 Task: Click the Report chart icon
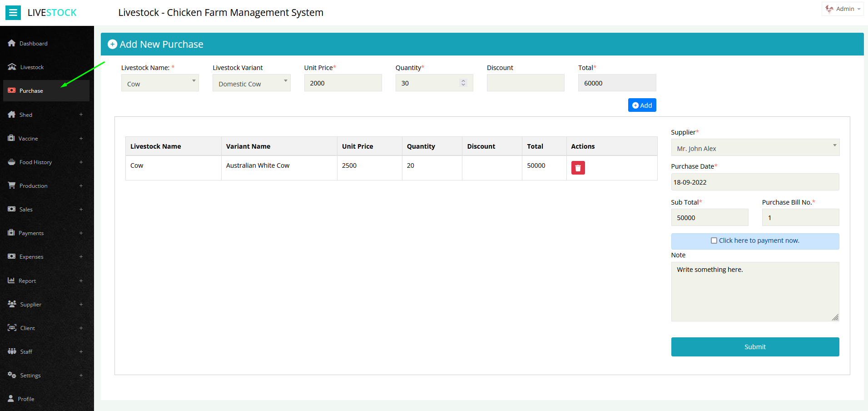pyautogui.click(x=11, y=280)
